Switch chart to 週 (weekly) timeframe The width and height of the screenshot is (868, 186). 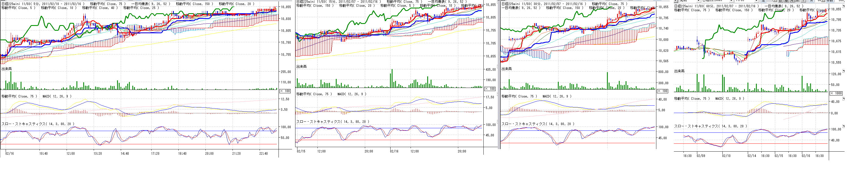pos(786,1)
